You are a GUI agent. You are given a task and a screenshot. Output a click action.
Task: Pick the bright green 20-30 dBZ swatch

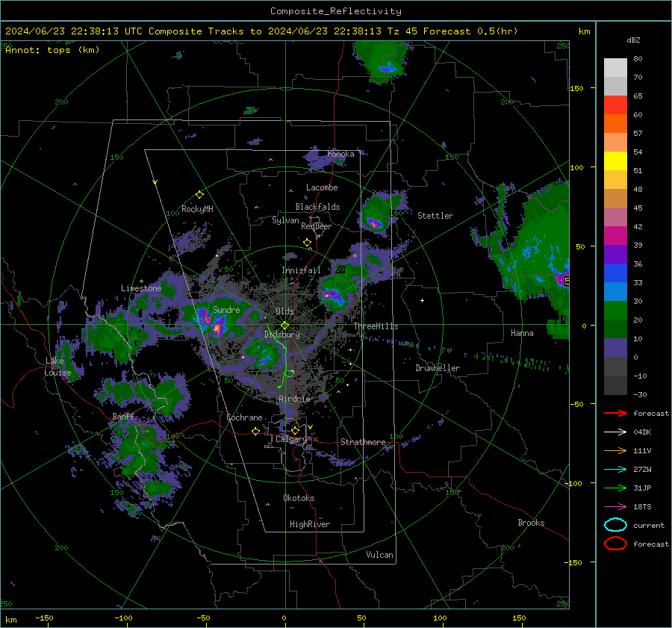pos(615,311)
